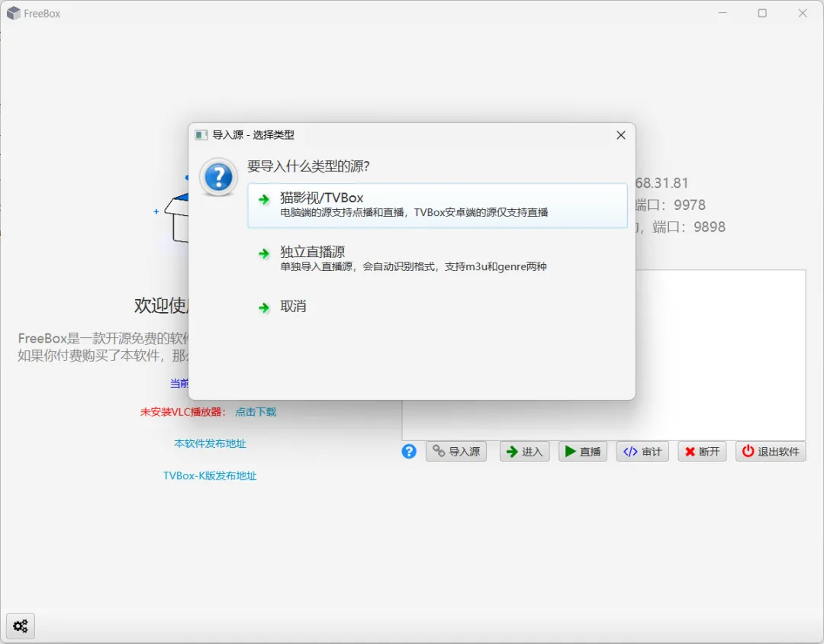Click the 要导入什么类型的源? heading text
The height and width of the screenshot is (644, 824).
(x=308, y=166)
